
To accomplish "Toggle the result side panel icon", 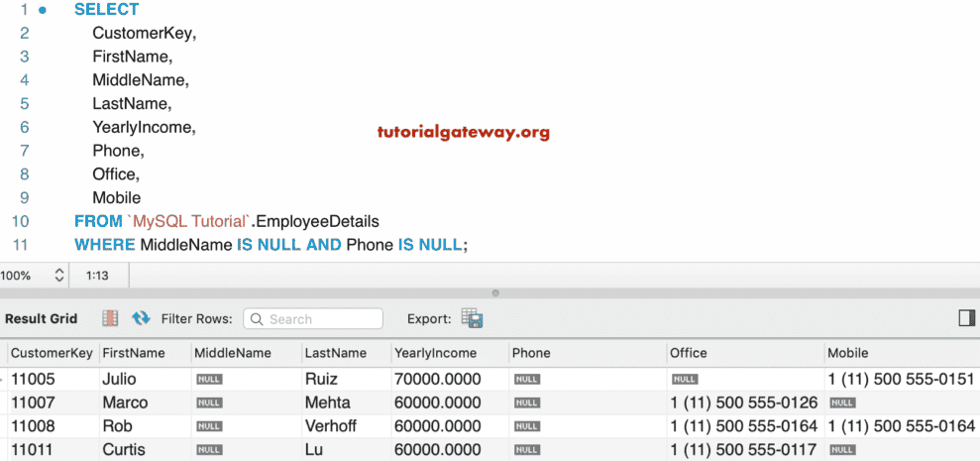I will (966, 318).
